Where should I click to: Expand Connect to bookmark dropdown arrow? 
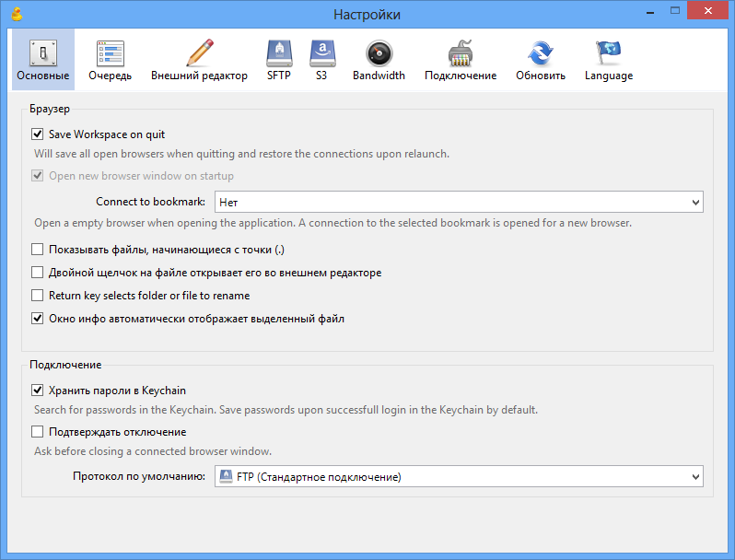[695, 203]
